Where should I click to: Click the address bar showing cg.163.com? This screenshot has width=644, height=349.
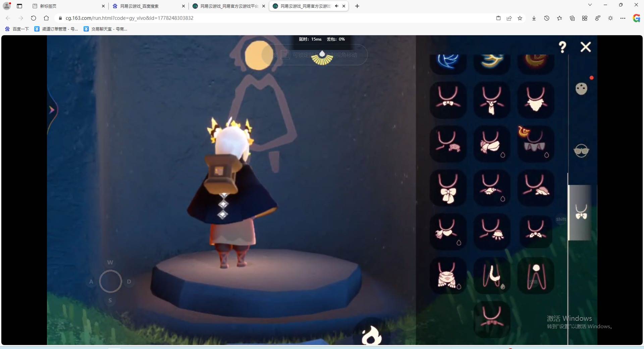[275, 18]
